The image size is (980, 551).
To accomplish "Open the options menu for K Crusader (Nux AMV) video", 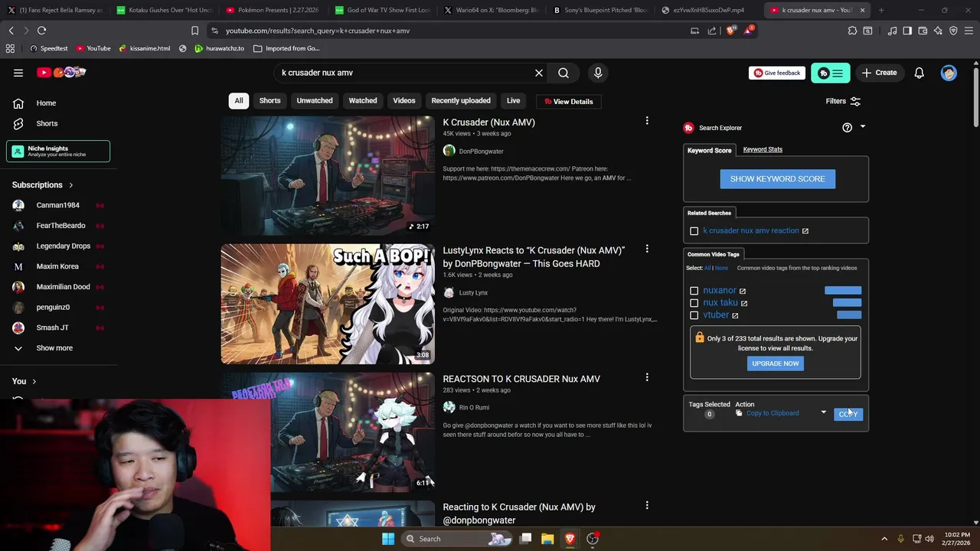I will click(x=647, y=121).
